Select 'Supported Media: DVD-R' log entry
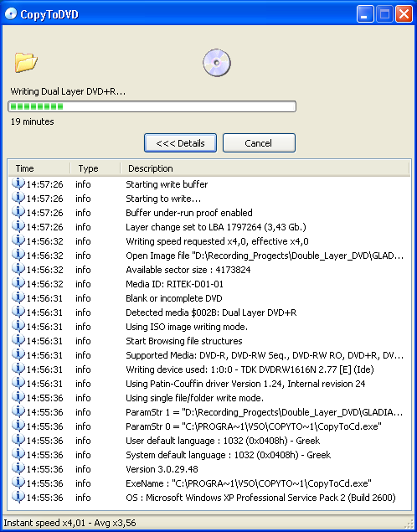Screen dimensions: 417x532 [265, 355]
